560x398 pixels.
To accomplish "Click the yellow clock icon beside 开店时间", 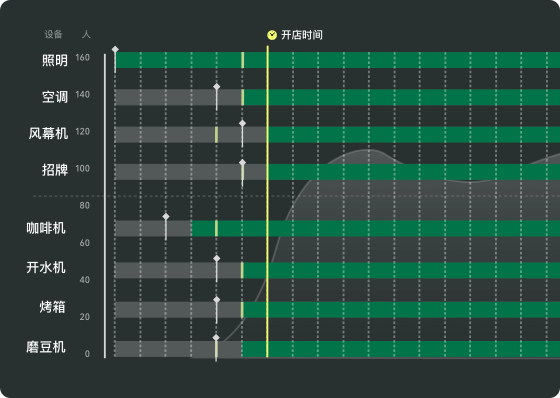I will (x=272, y=35).
